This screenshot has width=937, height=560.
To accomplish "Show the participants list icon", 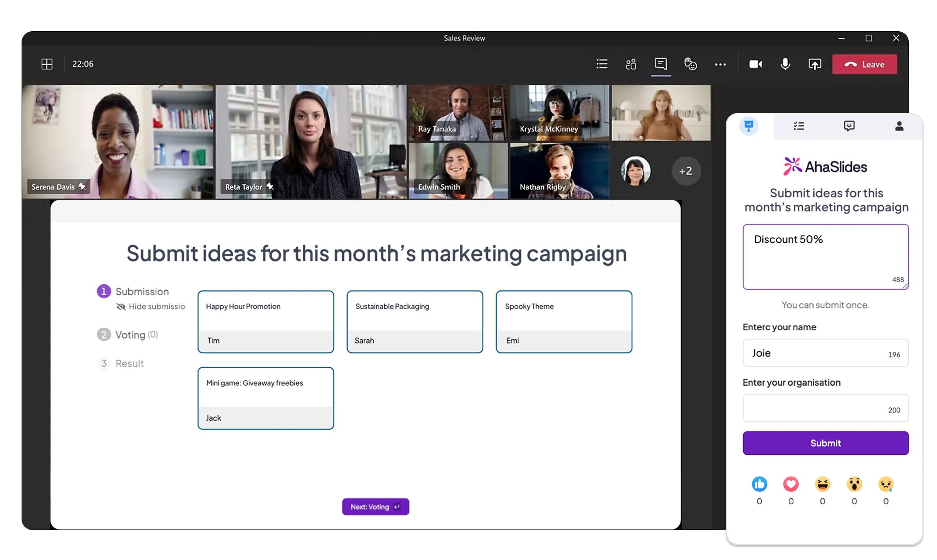I will (x=631, y=64).
